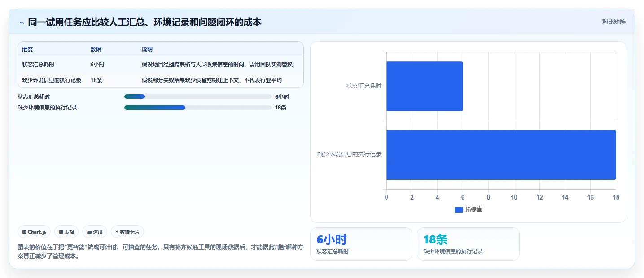
Task: Click the 数据 column header
Action: 96,49
